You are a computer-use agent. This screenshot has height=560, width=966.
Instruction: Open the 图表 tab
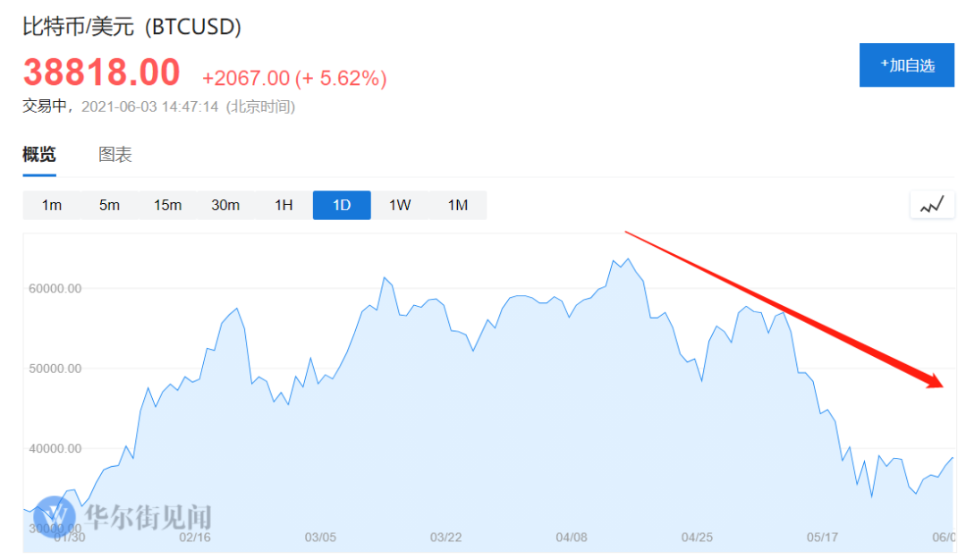(115, 155)
